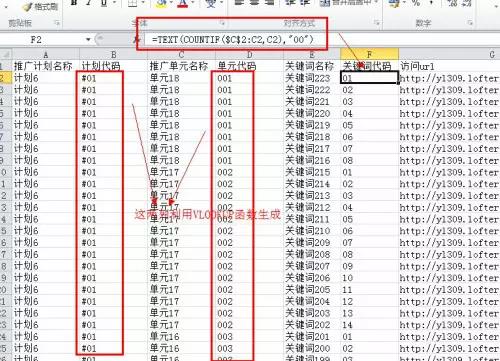Select column D header
Screen dimensions: 500x361
249,54
